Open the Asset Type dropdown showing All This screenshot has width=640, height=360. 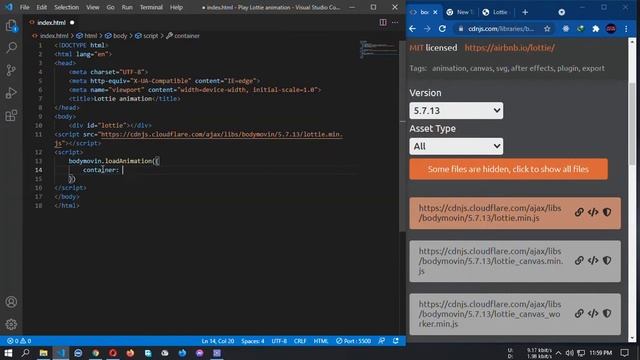coord(456,146)
